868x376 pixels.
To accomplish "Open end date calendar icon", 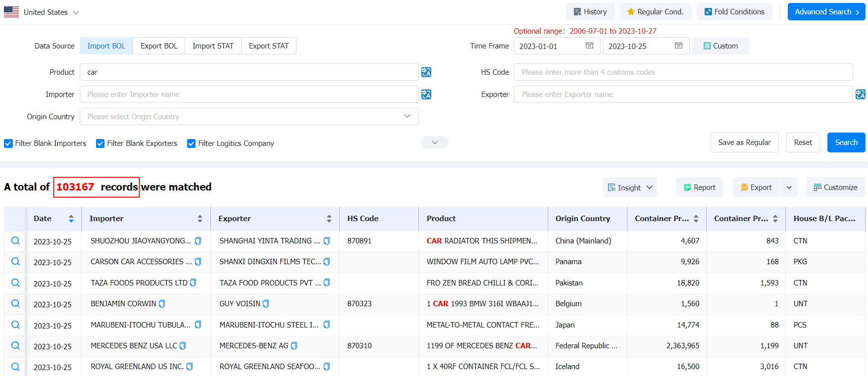I will coord(678,46).
